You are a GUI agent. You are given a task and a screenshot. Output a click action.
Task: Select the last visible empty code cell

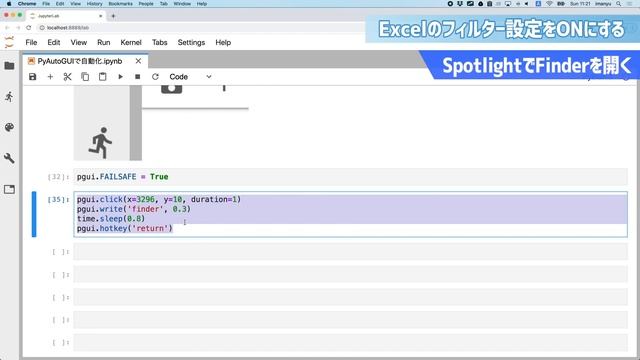point(350,342)
